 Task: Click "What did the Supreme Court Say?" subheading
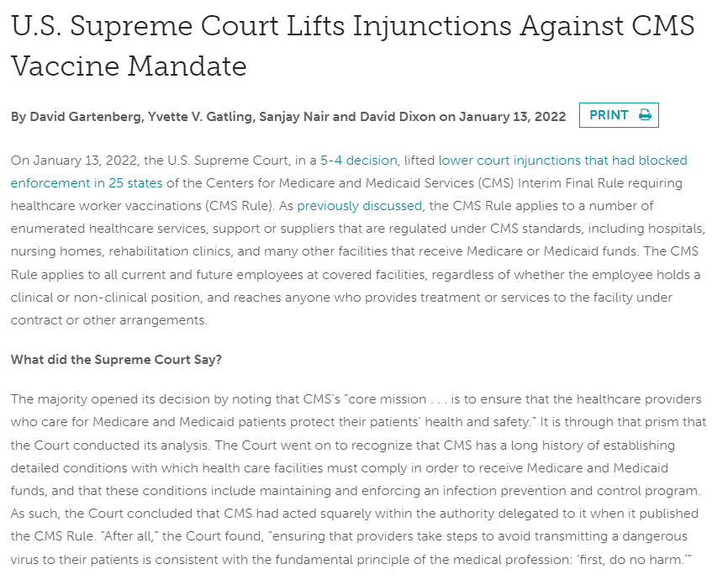[x=116, y=359]
